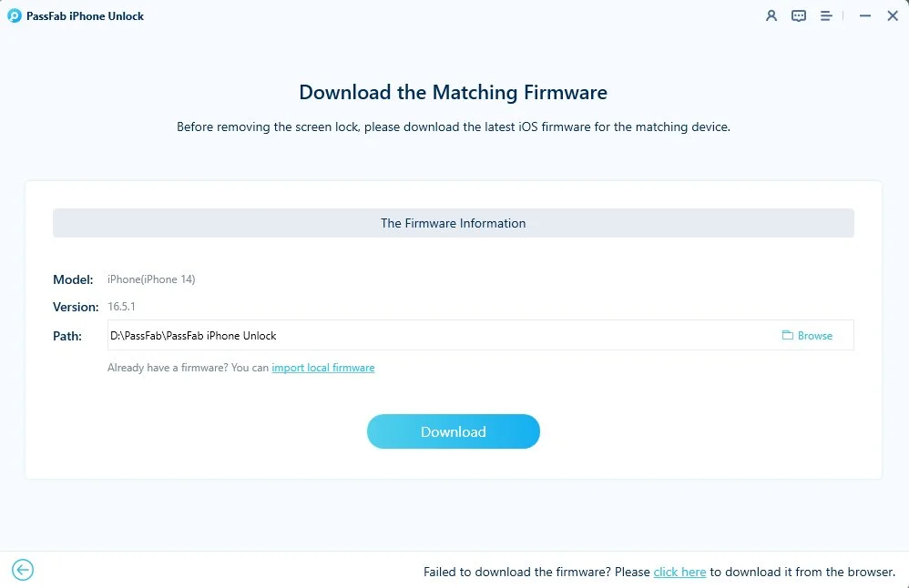Click the screen lock instruction subtitle
The width and height of the screenshot is (909, 588).
[x=453, y=127]
